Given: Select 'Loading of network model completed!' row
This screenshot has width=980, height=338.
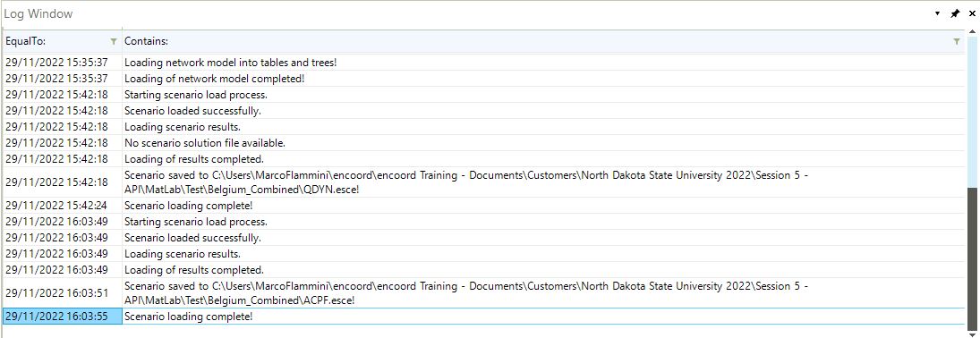Looking at the screenshot, I should pyautogui.click(x=484, y=79).
